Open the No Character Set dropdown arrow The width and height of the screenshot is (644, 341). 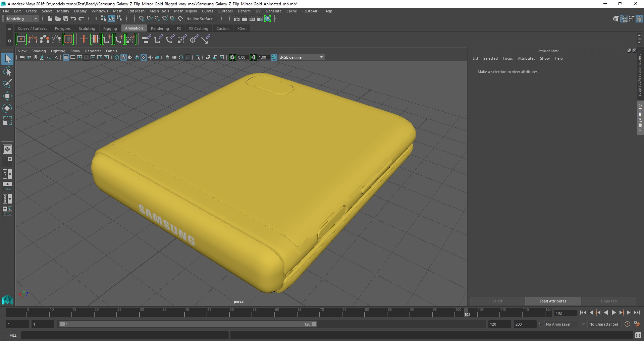[x=583, y=324]
